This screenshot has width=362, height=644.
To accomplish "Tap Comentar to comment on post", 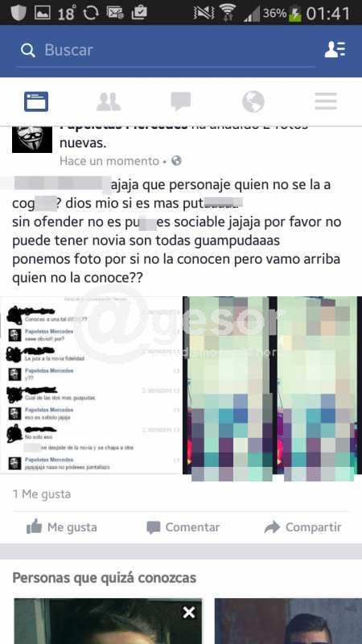I will coord(183,527).
